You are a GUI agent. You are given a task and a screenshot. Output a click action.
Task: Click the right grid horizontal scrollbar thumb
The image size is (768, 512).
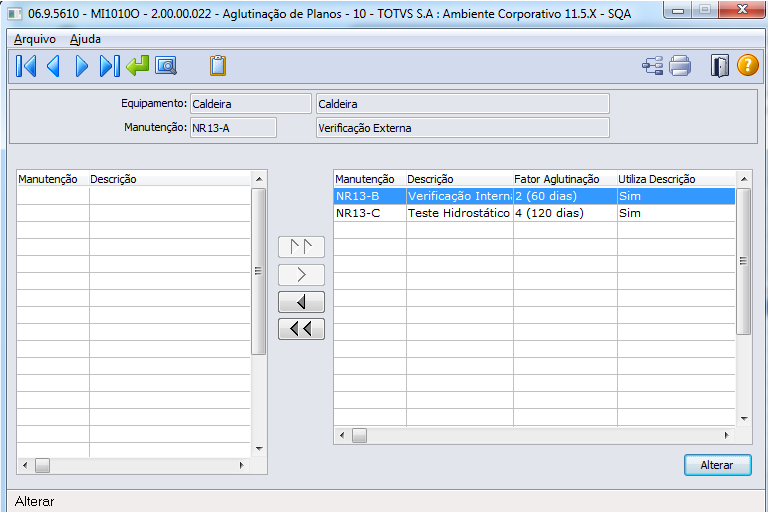(360, 435)
